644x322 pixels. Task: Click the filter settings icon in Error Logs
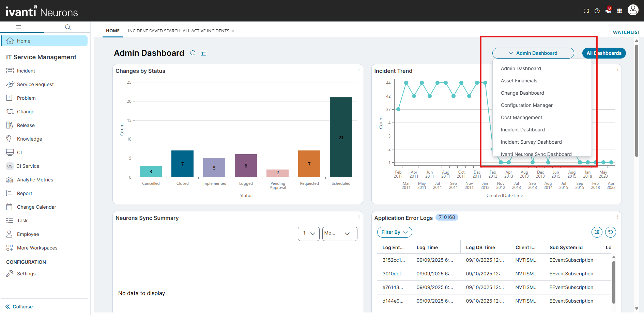tap(597, 232)
